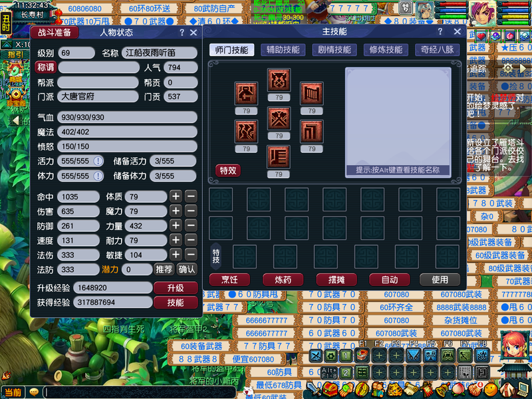This screenshot has height=399, width=532.
Task: Open the gold coin trade icon
Action: [362, 390]
